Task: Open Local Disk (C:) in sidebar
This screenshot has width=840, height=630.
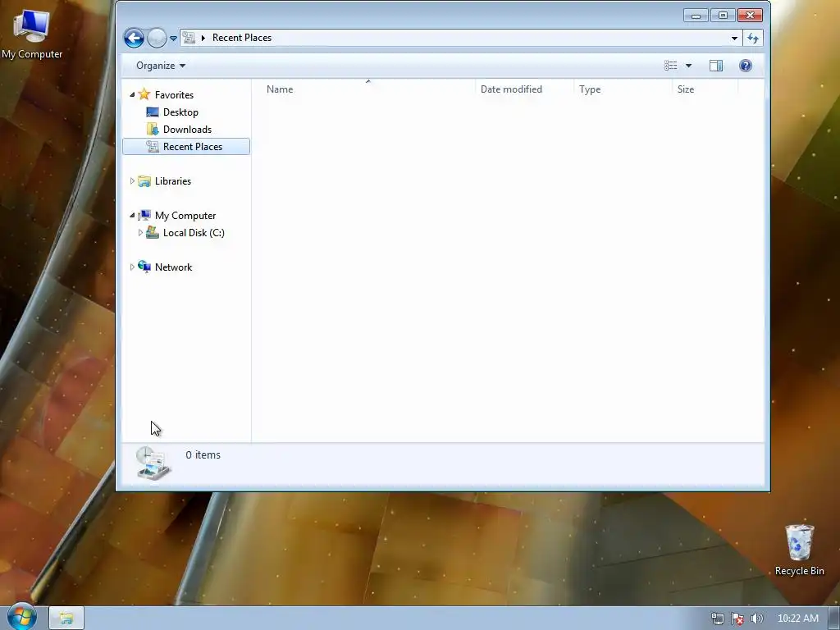Action: click(194, 232)
